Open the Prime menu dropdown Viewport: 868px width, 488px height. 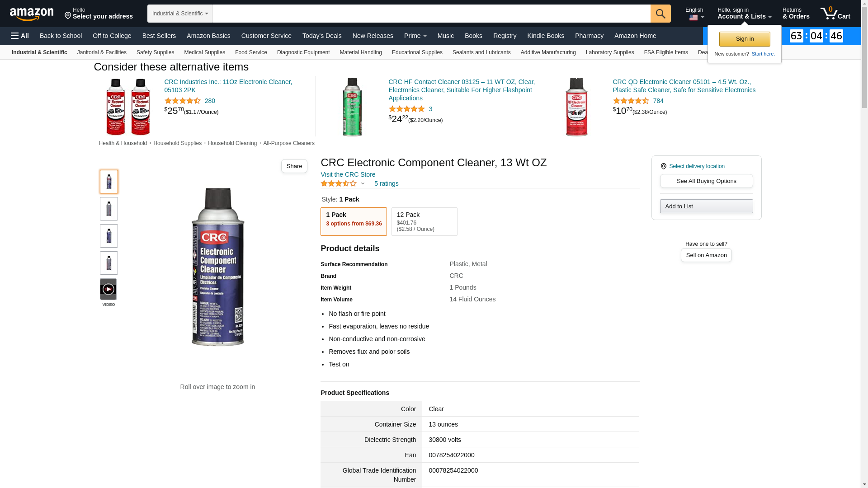point(415,36)
